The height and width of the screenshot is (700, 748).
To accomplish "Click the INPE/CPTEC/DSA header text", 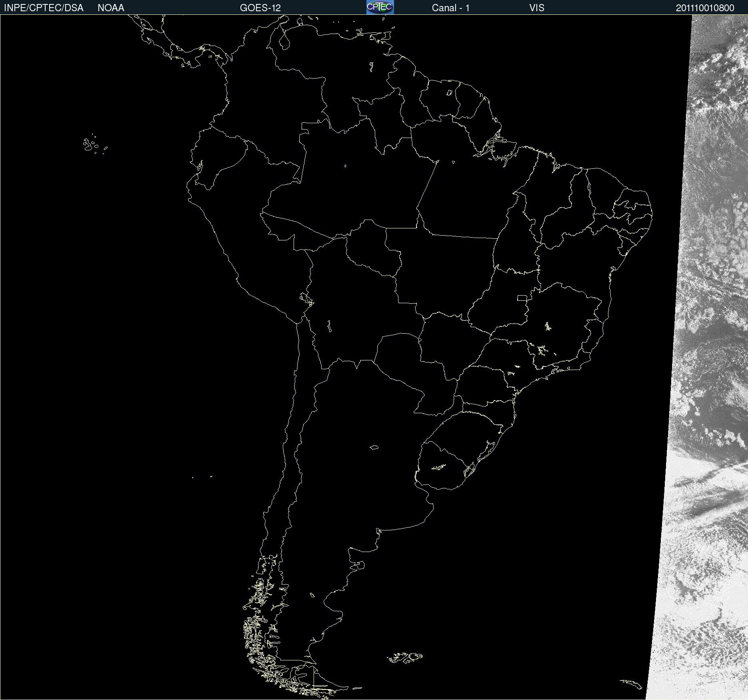I will (x=44, y=8).
